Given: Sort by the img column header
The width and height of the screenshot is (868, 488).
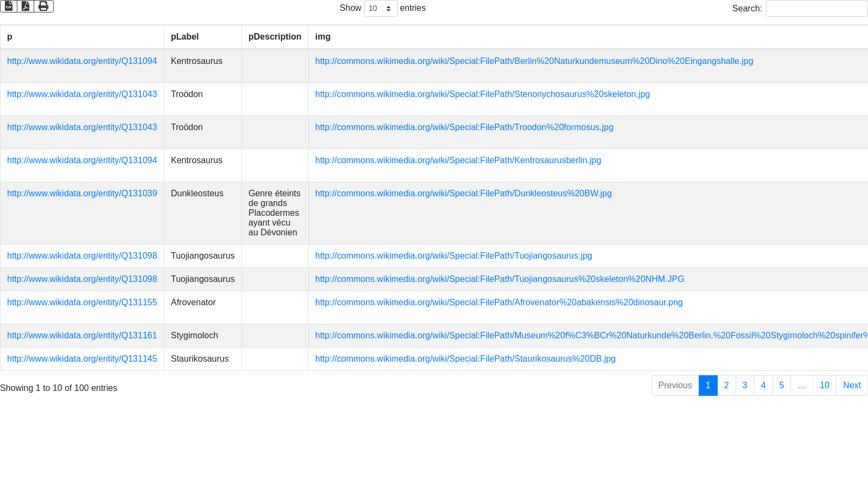Looking at the screenshot, I should pos(323,37).
